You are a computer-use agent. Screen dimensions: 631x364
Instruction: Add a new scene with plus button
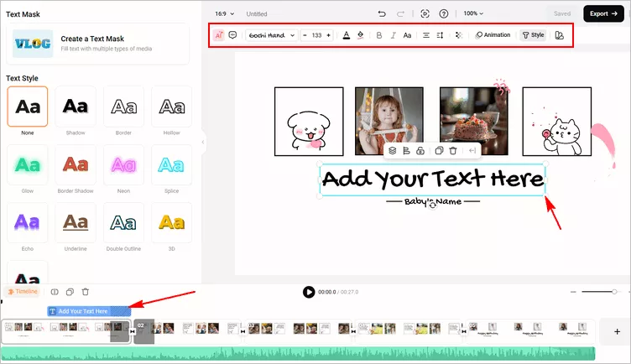[x=617, y=331]
